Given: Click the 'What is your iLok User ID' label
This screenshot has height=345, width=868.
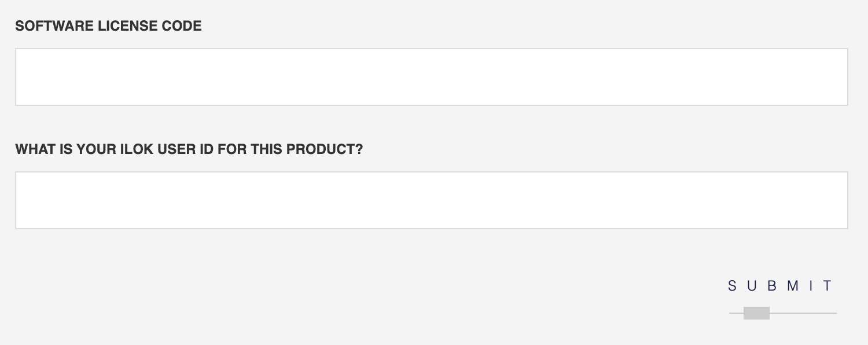Looking at the screenshot, I should pos(189,149).
